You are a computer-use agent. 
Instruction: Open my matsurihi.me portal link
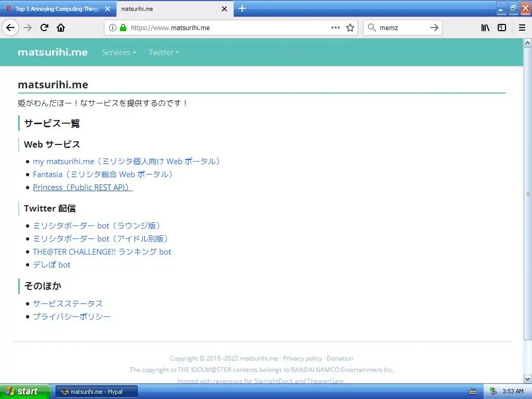tap(126, 162)
